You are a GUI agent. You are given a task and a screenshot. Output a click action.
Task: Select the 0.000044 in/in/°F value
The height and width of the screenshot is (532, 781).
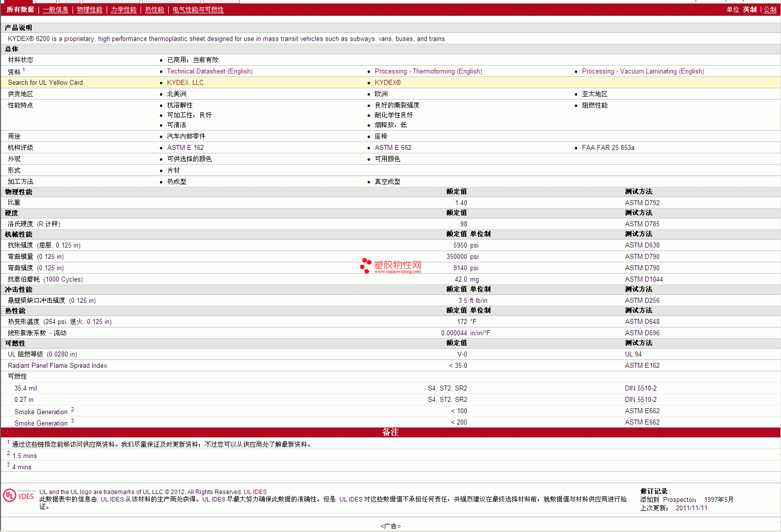466,333
